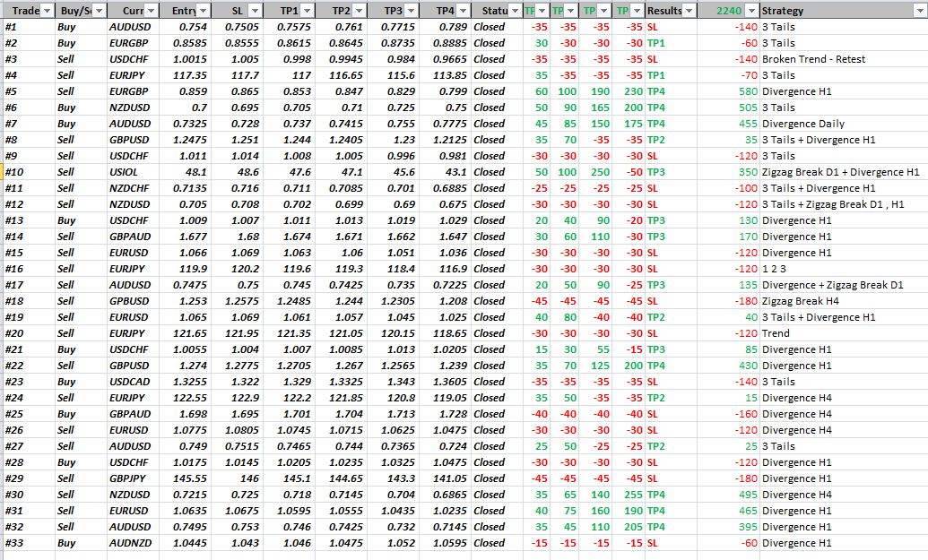Screen dimensions: 928x560
Task: Expand the TP2 price column filter
Action: [359, 11]
